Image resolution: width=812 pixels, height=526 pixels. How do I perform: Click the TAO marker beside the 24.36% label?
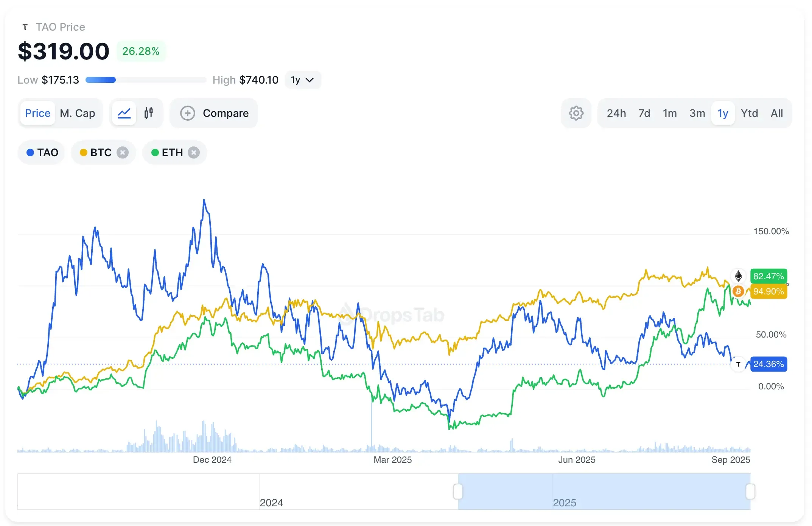pyautogui.click(x=738, y=364)
